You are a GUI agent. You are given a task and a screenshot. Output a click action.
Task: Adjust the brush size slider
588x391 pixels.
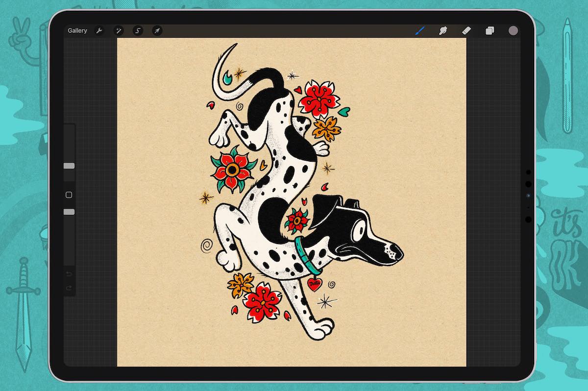click(68, 167)
